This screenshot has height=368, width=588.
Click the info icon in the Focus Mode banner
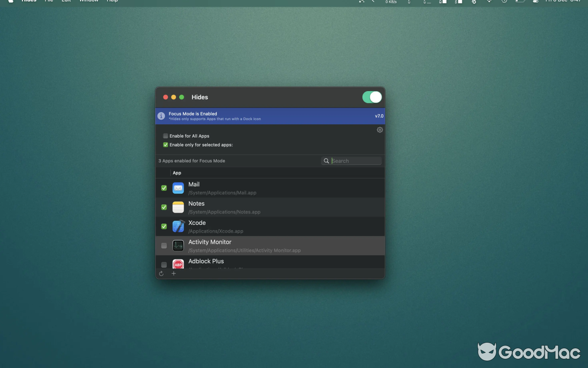pyautogui.click(x=161, y=115)
